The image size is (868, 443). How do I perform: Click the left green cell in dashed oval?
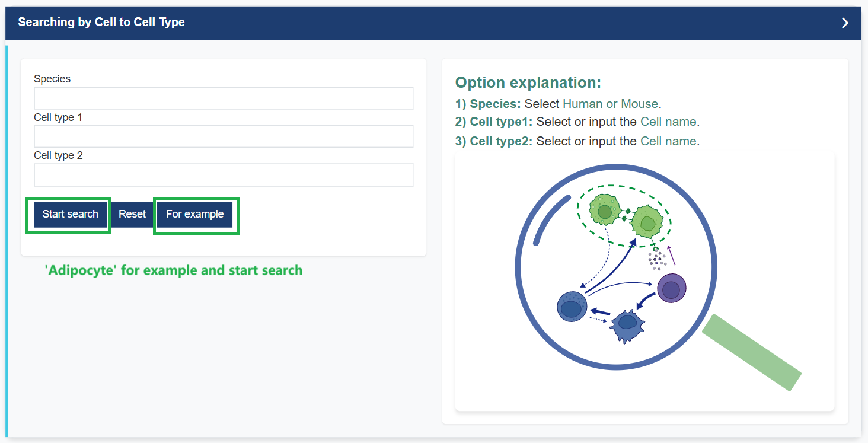pyautogui.click(x=604, y=210)
